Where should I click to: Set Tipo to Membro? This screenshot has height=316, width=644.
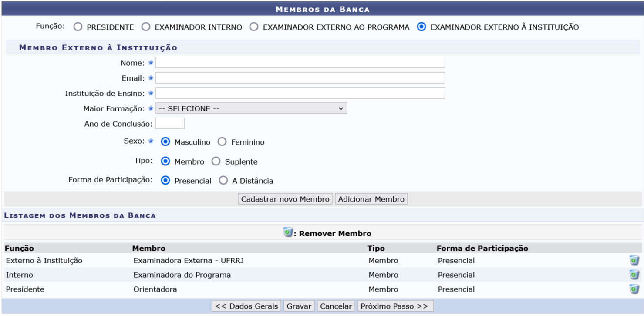(x=165, y=161)
